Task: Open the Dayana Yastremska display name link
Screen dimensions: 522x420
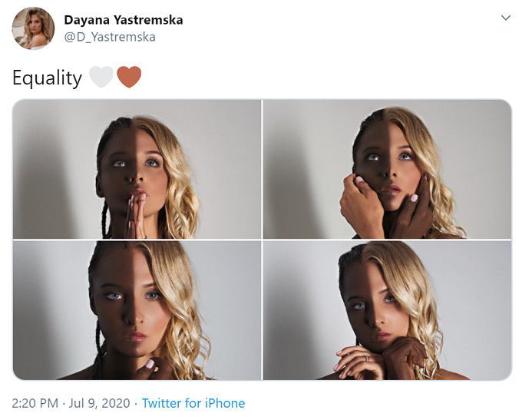Action: [x=123, y=19]
